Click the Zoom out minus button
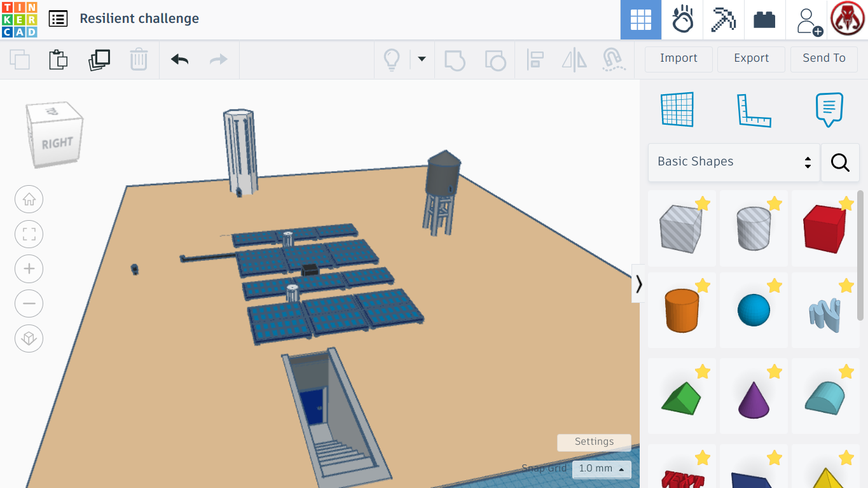The height and width of the screenshot is (488, 868). point(29,303)
